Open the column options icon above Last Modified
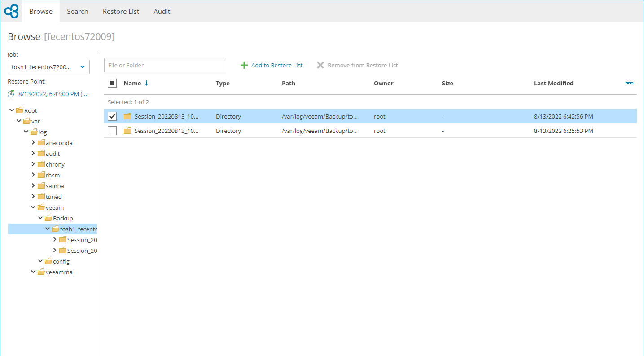 [629, 83]
